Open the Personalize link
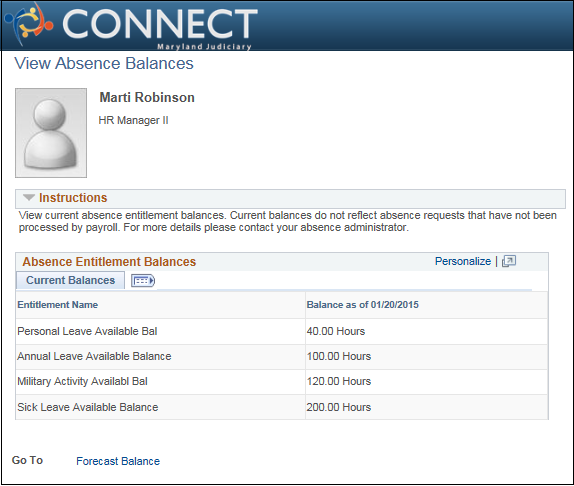The image size is (574, 486). tap(463, 261)
